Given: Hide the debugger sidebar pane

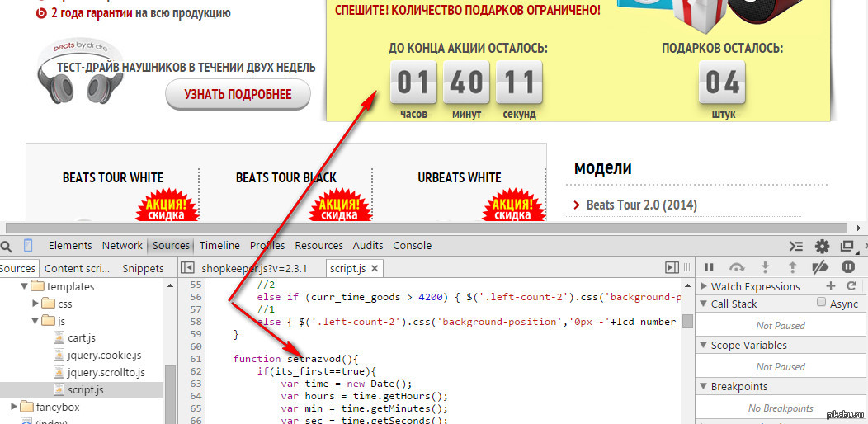Looking at the screenshot, I should [x=672, y=267].
